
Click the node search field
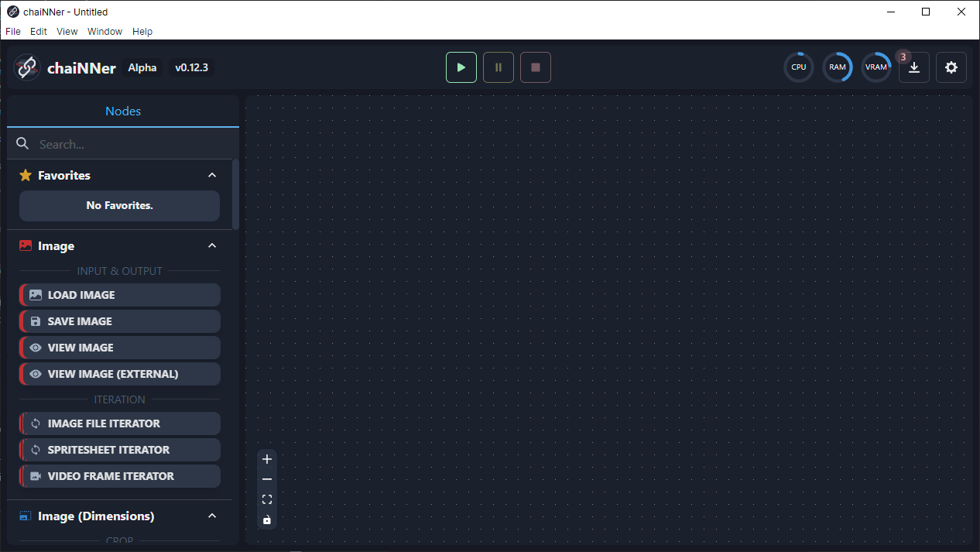point(122,144)
